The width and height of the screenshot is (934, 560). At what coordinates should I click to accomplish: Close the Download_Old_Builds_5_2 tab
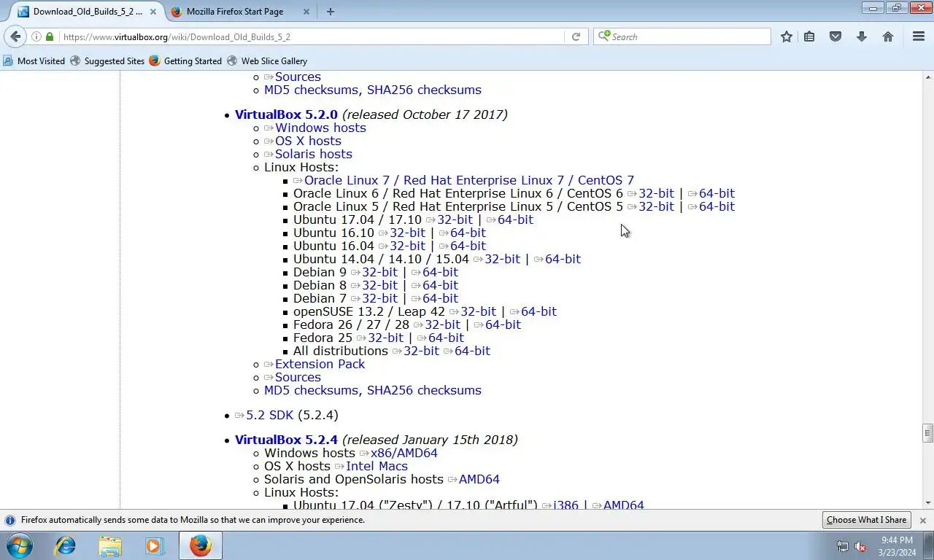[x=153, y=12]
